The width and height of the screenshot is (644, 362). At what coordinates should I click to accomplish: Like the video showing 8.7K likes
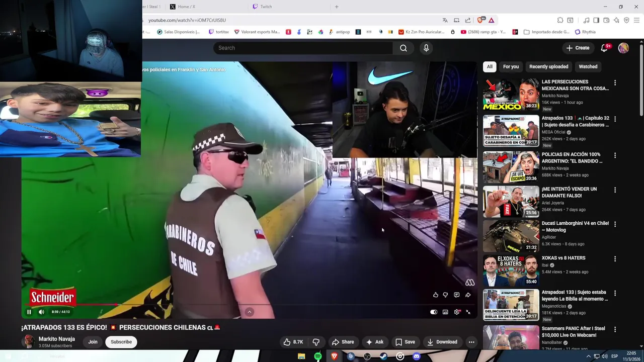tap(293, 342)
